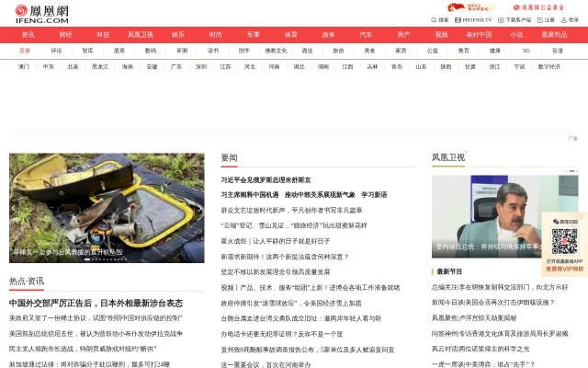Click headline 中国外交部严厉正告后 article
The height and width of the screenshot is (368, 588).
(96, 303)
